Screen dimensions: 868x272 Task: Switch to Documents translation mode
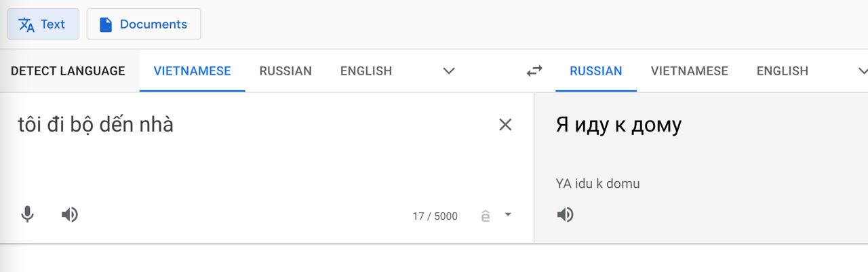click(x=144, y=24)
